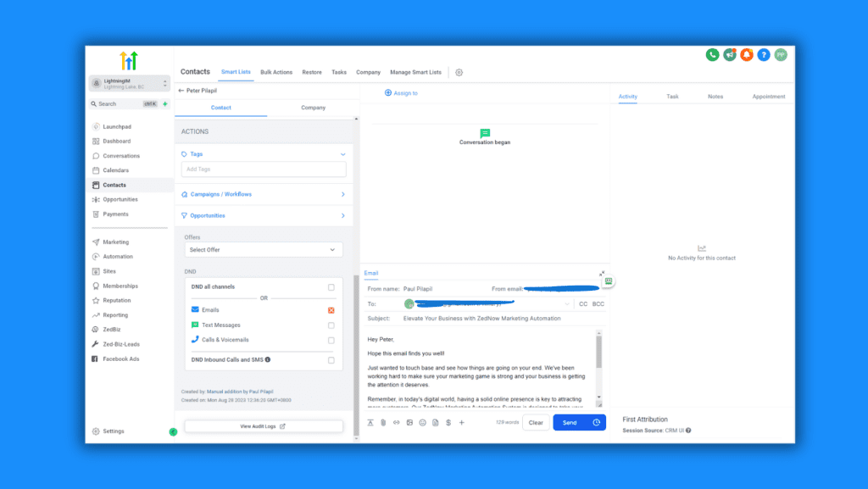Open the phone dialer icon
Viewport: 868px width, 489px height.
(x=712, y=54)
